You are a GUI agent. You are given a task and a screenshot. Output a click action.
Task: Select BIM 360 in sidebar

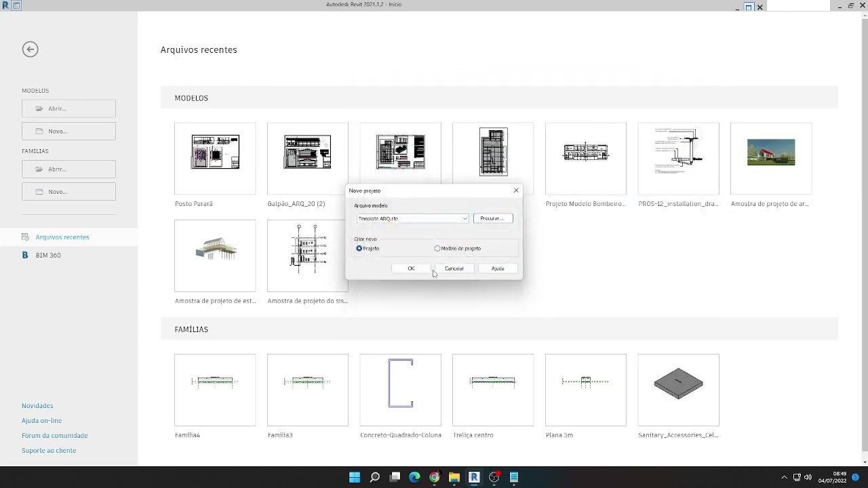[48, 256]
